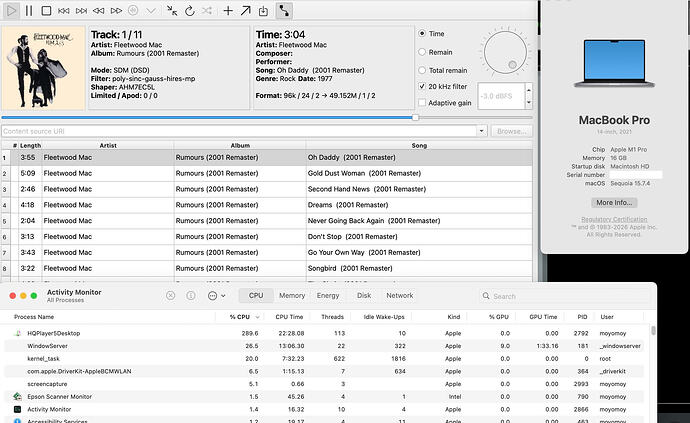Image resolution: width=690 pixels, height=423 pixels.
Task: Select Never Going Back Again track
Action: 267,221
